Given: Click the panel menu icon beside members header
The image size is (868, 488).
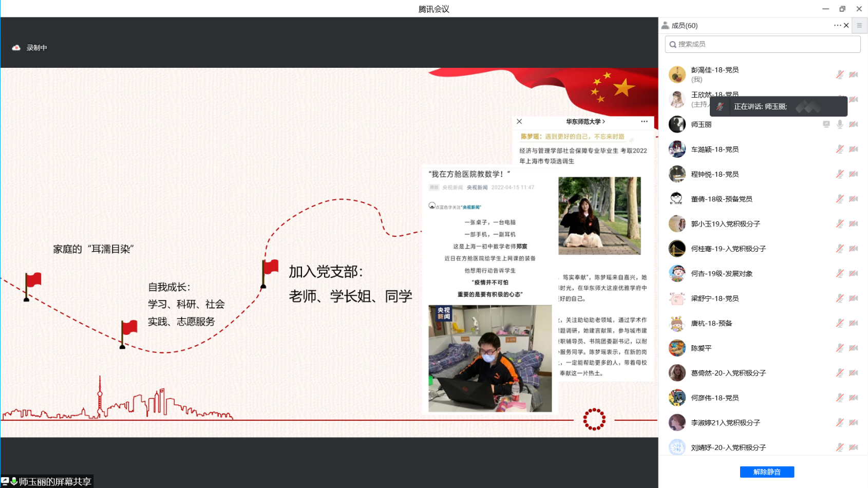Looking at the screenshot, I should pyautogui.click(x=859, y=25).
